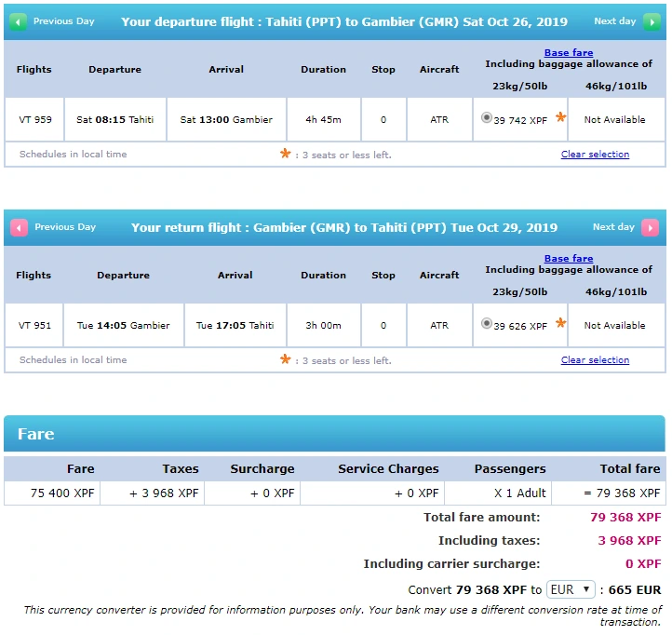Click pink Next day arrow for return flight

pos(651,228)
